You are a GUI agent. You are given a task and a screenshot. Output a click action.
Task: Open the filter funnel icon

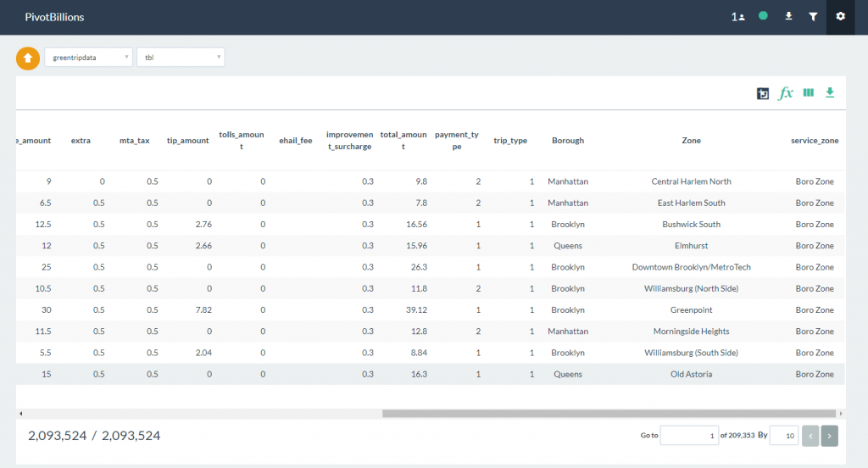point(813,17)
